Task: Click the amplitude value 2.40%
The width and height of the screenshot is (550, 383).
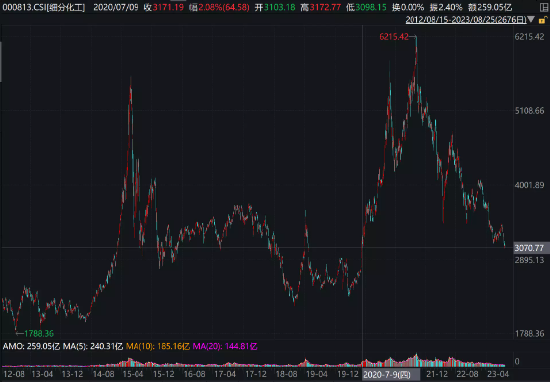Action: point(450,7)
